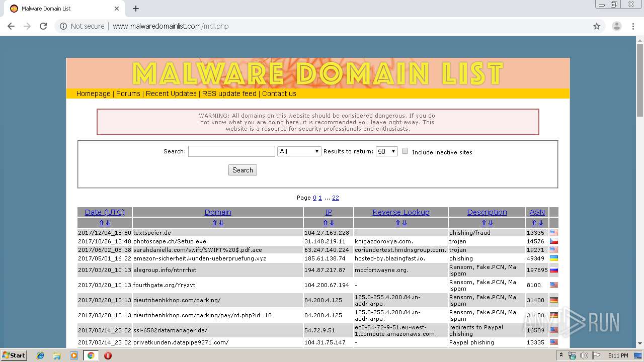
Task: Click Date (UTC) column header link
Action: point(105,212)
